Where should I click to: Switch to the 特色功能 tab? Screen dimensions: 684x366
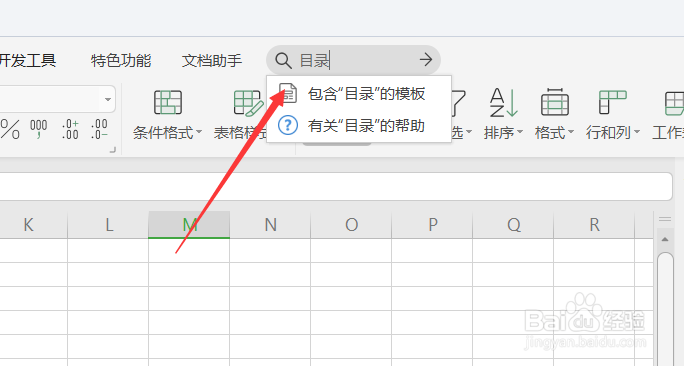point(121,60)
